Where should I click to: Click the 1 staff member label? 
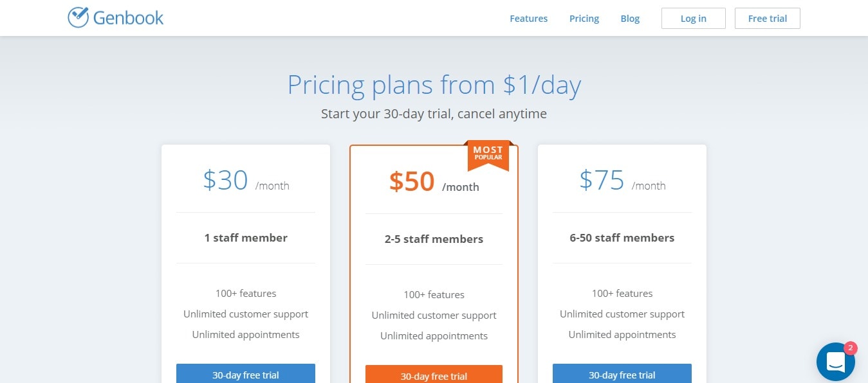[246, 238]
